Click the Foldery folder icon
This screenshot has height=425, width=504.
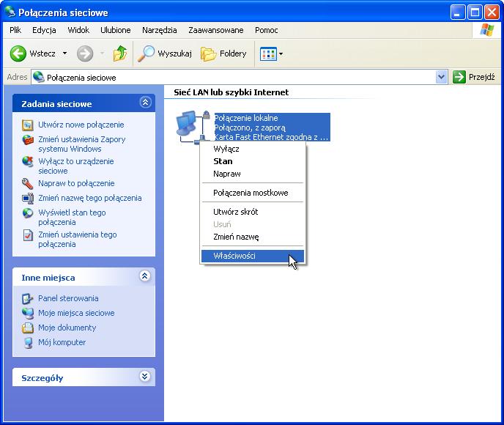(208, 53)
